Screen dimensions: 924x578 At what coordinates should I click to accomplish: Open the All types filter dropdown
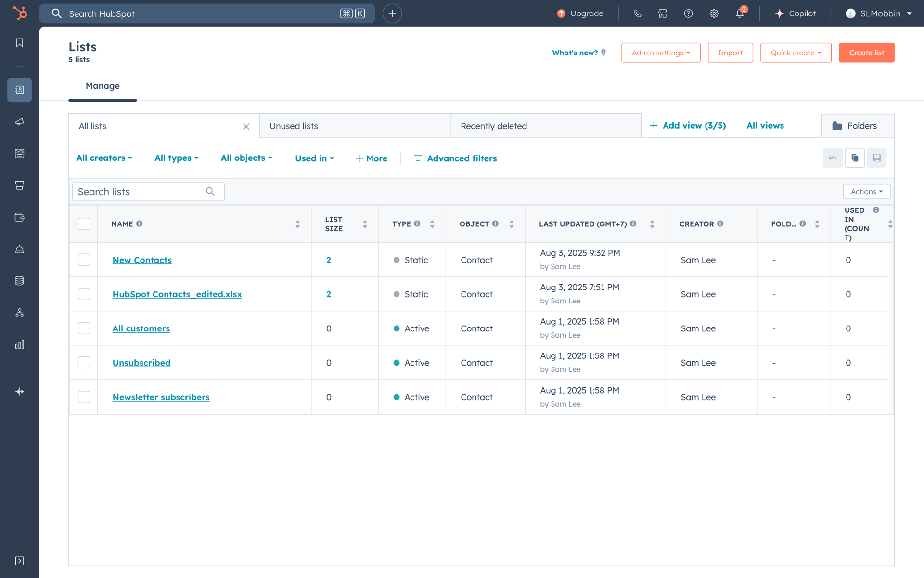pyautogui.click(x=177, y=158)
